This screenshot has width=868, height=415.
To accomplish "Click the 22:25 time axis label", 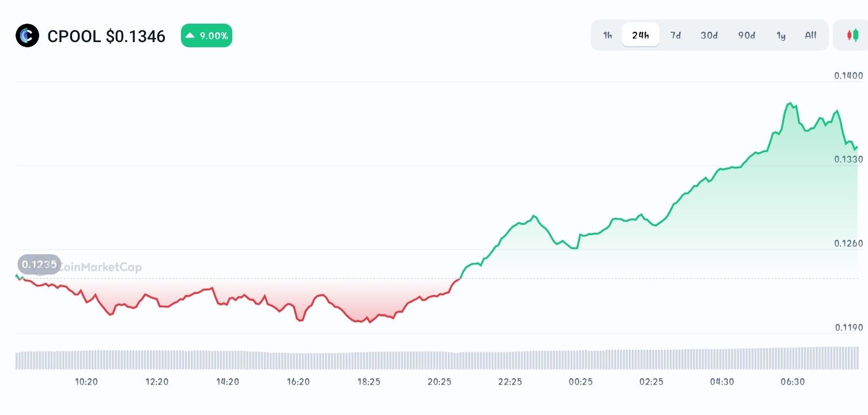I will [x=510, y=382].
